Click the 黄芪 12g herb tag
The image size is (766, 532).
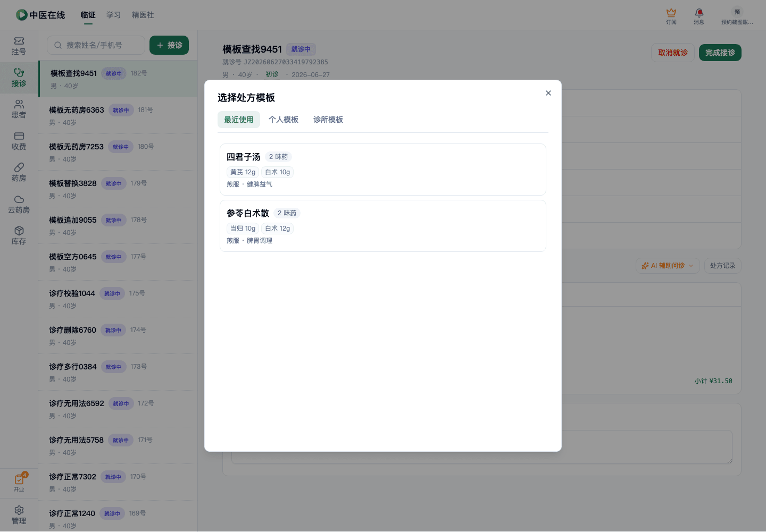pyautogui.click(x=243, y=172)
